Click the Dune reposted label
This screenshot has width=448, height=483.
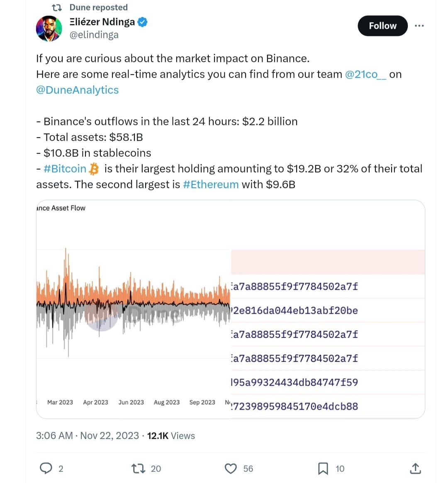[98, 7]
